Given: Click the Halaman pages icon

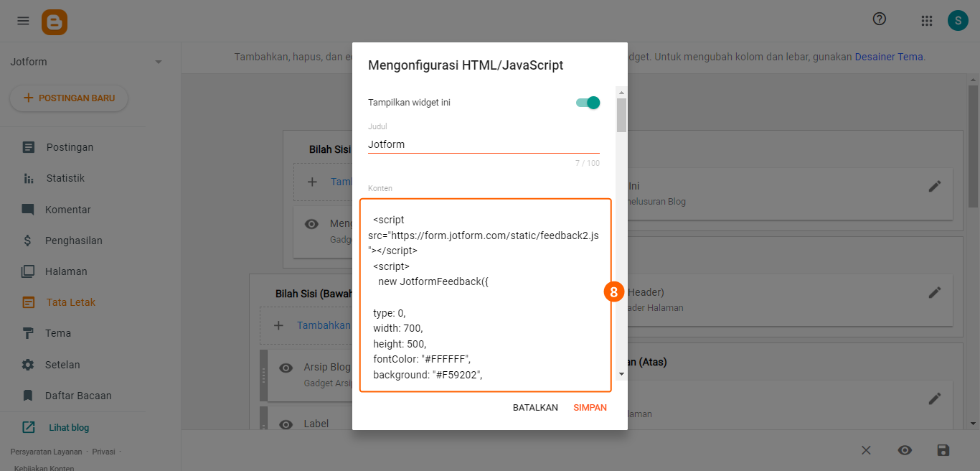Looking at the screenshot, I should click(x=28, y=271).
